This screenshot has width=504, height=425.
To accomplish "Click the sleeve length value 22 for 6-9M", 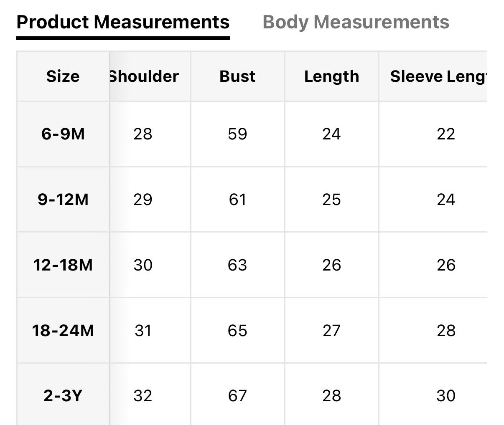I will tap(445, 134).
